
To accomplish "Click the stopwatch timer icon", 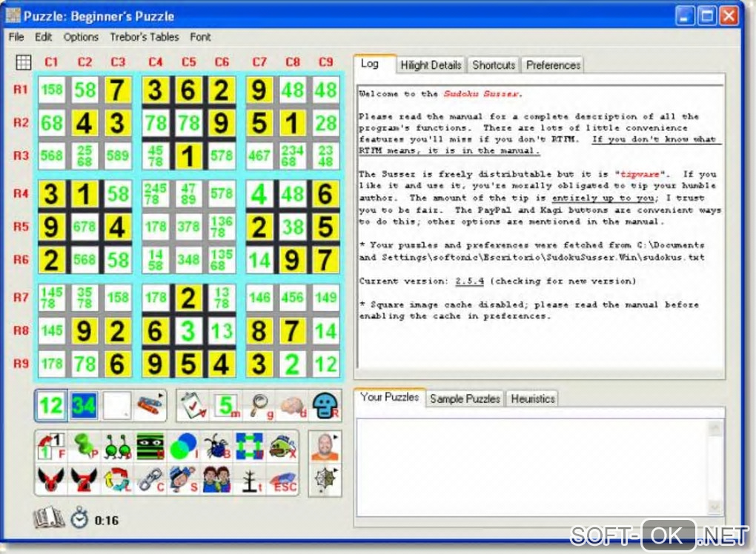I will [79, 519].
